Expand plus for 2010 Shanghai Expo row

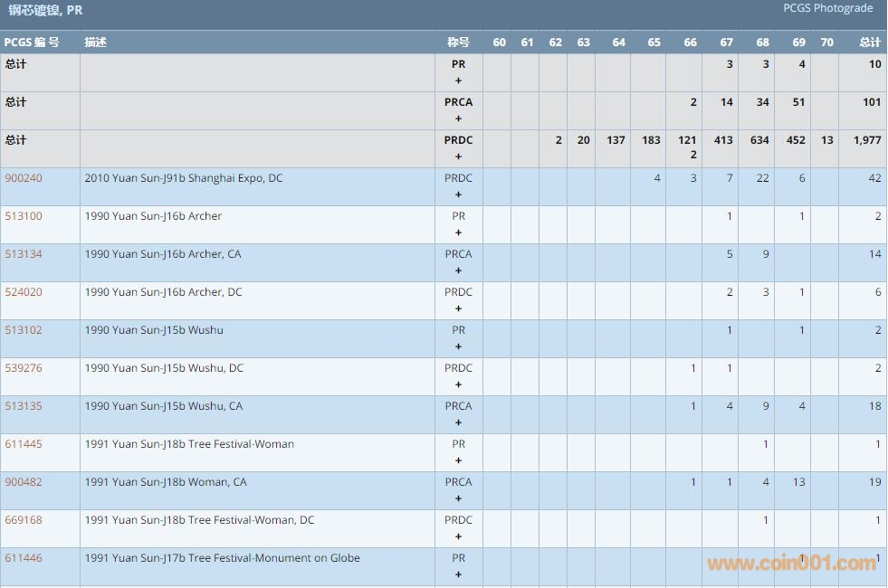(x=458, y=194)
